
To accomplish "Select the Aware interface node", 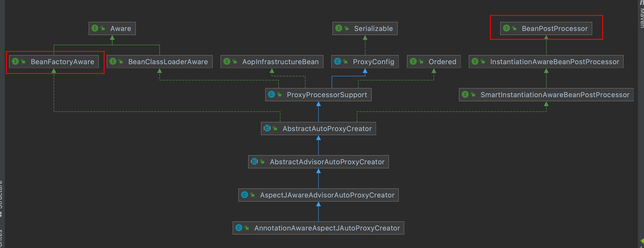I will [112, 28].
